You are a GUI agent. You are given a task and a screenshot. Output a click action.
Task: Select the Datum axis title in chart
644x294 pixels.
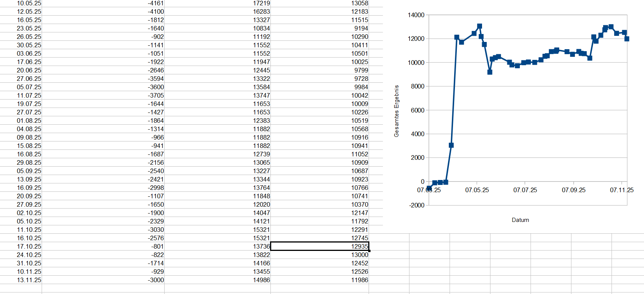click(520, 220)
